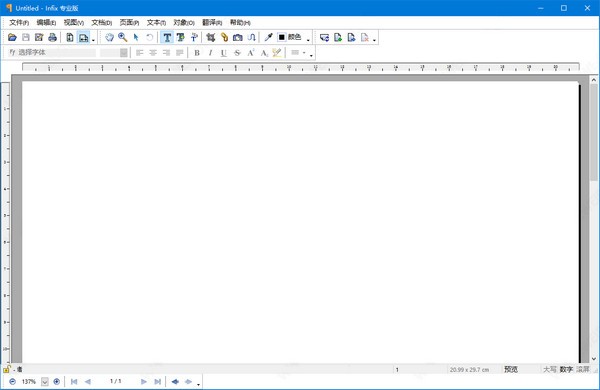Click the Save floppy disk icon

[26, 38]
